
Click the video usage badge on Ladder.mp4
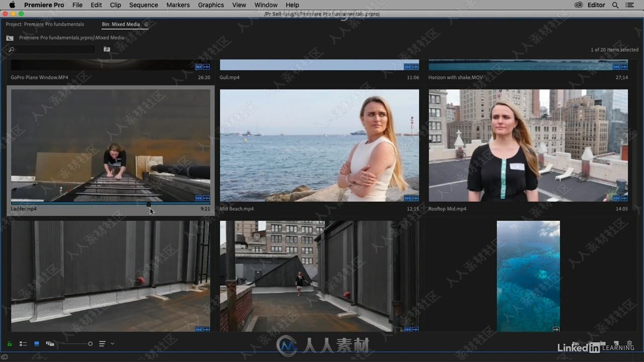(199, 198)
